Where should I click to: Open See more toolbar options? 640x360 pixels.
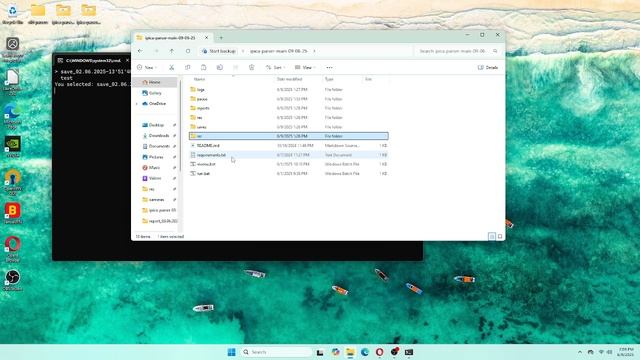[x=329, y=67]
